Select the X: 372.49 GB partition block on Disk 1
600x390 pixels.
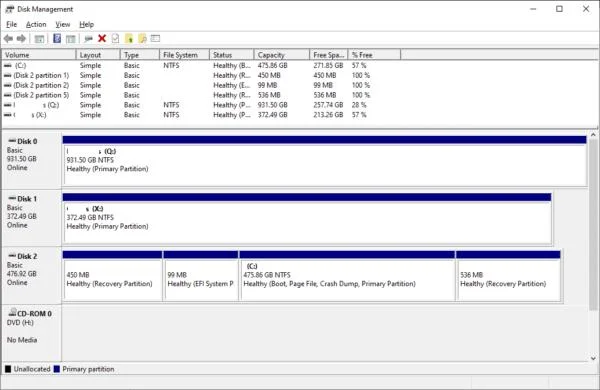coord(307,219)
